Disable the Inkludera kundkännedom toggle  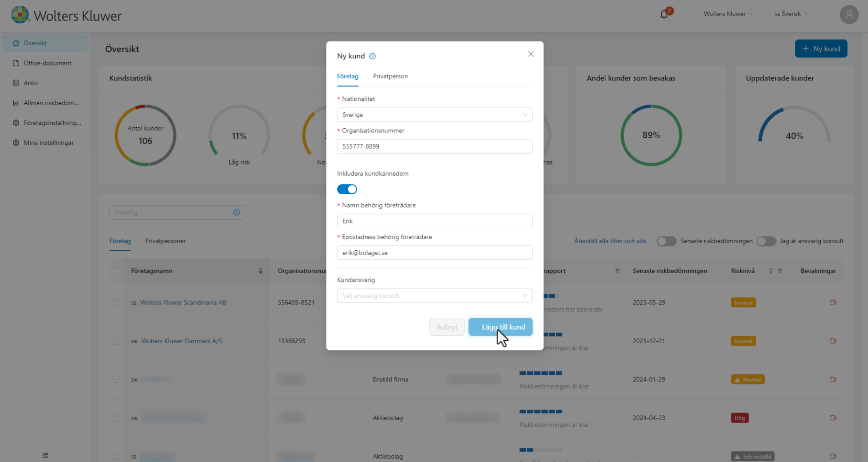tap(347, 190)
